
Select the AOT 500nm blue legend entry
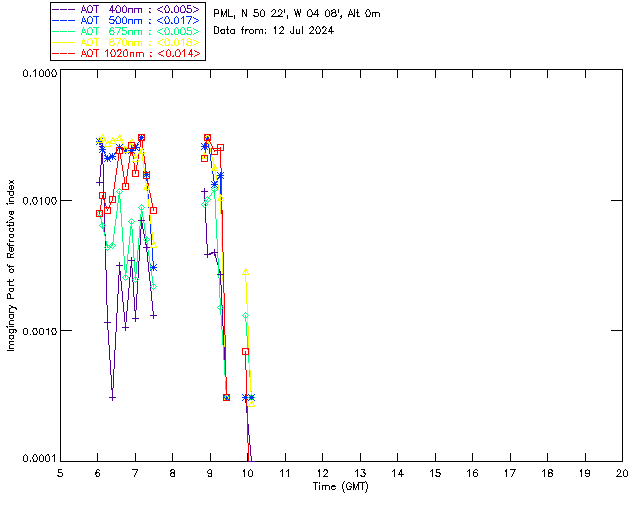127,20
